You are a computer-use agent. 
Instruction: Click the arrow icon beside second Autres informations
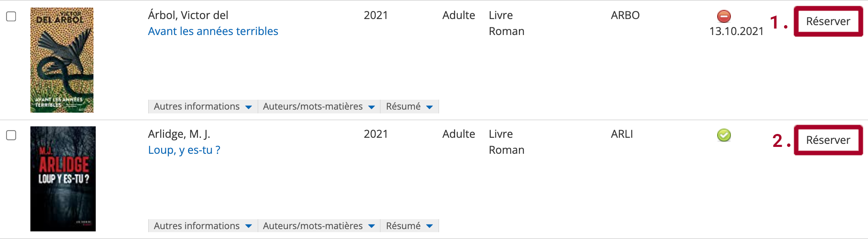[249, 226]
